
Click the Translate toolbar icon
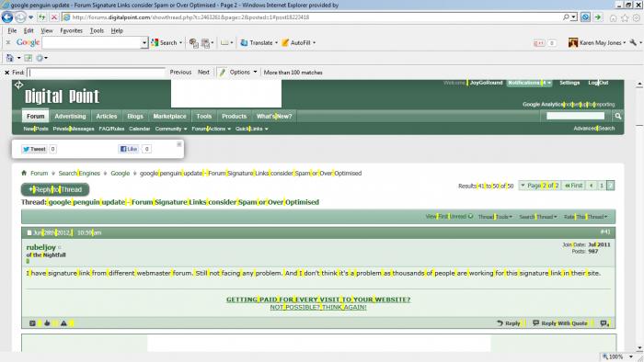pyautogui.click(x=244, y=42)
